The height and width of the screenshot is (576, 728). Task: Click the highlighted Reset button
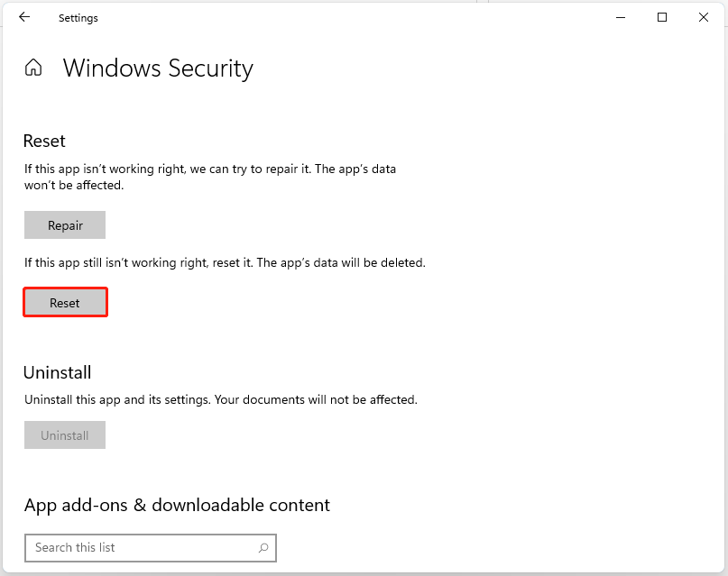coord(64,302)
